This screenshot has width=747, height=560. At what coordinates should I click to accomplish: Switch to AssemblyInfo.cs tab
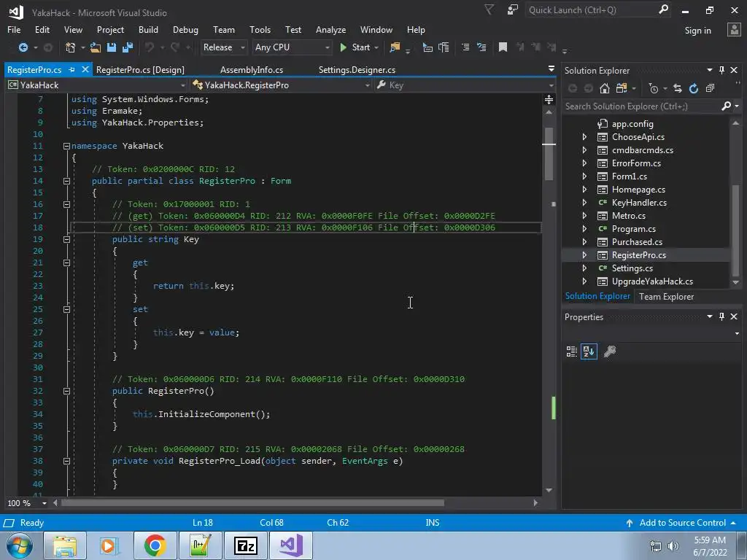tap(252, 69)
